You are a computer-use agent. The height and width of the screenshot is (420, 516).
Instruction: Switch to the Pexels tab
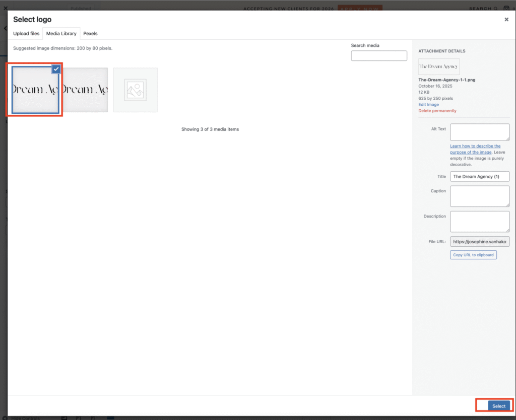pos(90,34)
